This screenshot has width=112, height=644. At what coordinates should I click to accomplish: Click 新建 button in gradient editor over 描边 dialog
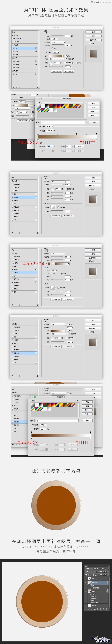94,122
